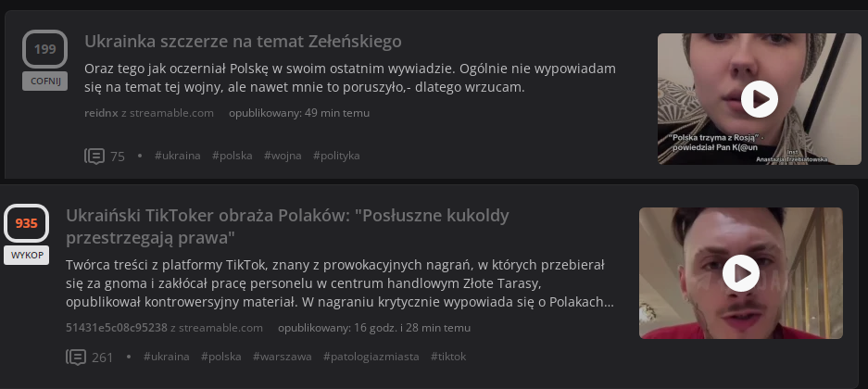Select #wojna tag on first post
This screenshot has width=868, height=389.
click(x=283, y=156)
